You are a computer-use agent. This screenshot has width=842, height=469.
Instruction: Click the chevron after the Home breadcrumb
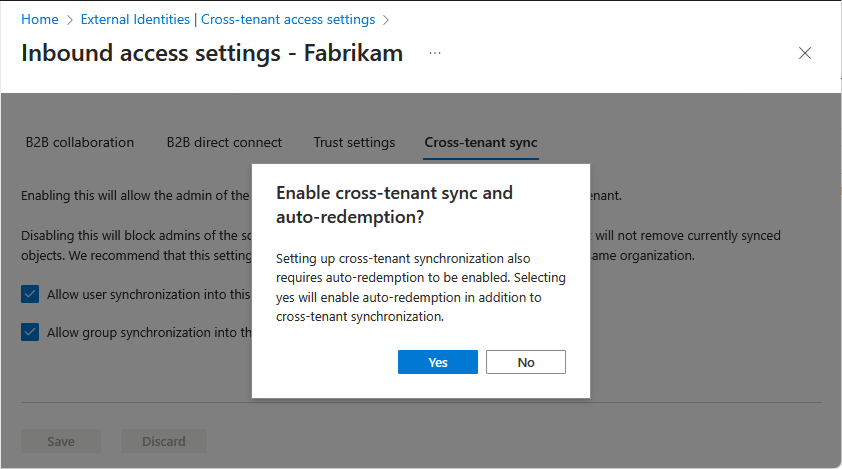[x=69, y=20]
